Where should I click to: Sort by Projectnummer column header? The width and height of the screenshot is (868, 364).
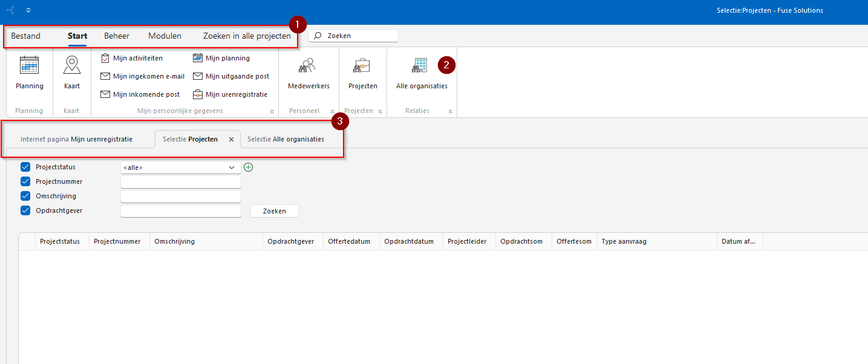point(119,241)
